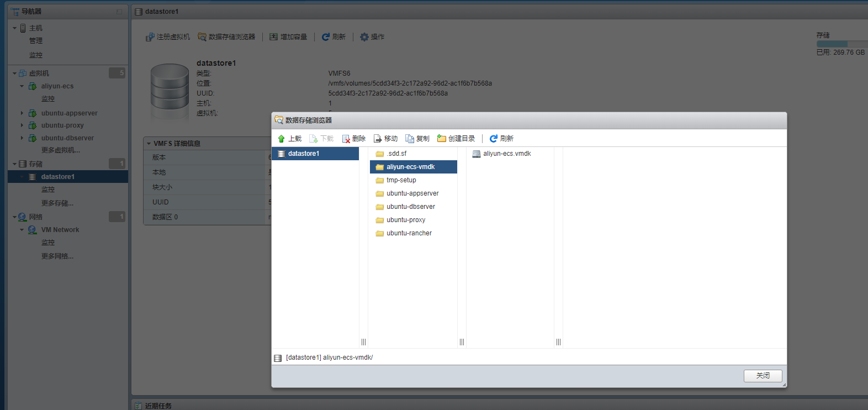Open the ubuntu-rancher folder

click(x=409, y=233)
